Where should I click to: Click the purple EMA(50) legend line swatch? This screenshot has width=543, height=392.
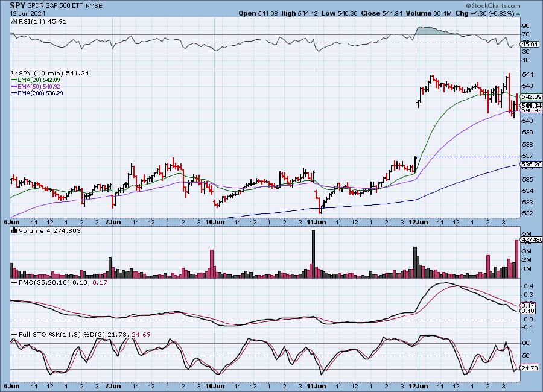click(14, 87)
